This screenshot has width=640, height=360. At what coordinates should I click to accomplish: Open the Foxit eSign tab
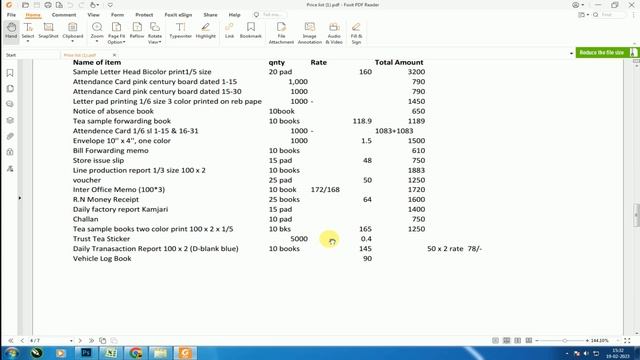point(178,15)
